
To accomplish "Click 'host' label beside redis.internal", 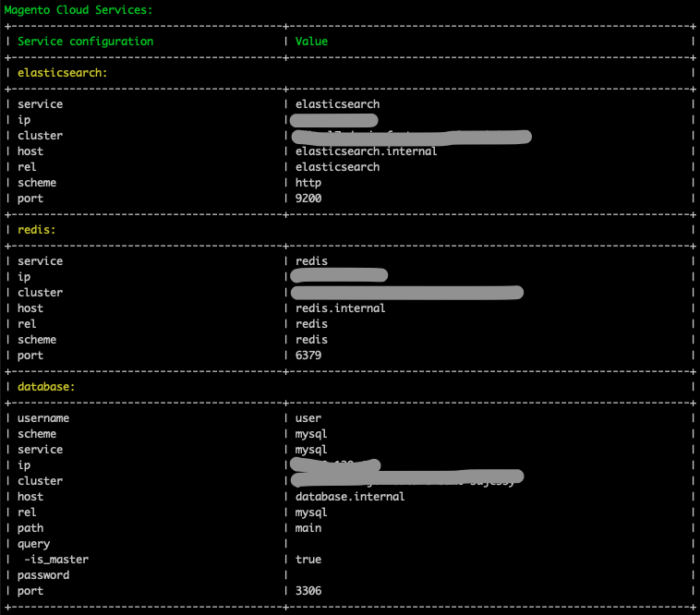I will coord(30,308).
